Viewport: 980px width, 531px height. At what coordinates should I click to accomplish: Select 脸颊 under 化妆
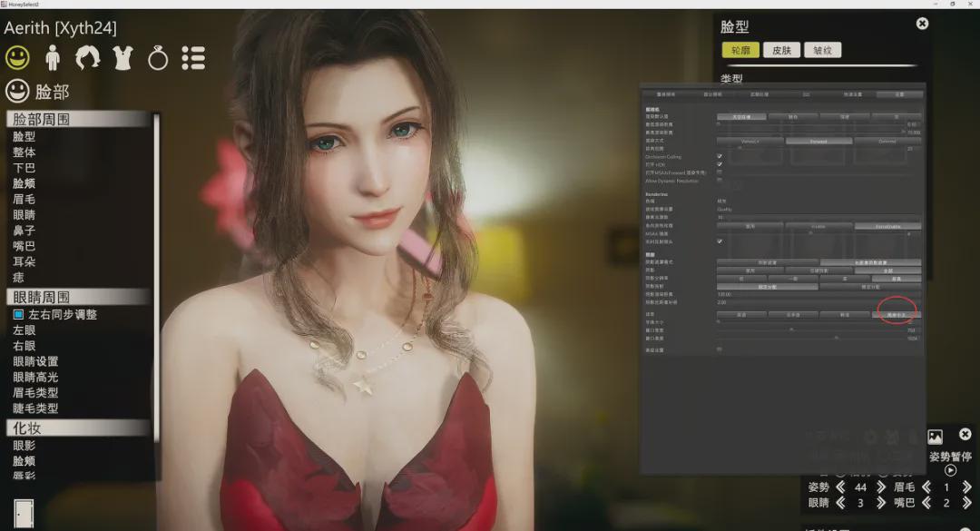(x=24, y=461)
